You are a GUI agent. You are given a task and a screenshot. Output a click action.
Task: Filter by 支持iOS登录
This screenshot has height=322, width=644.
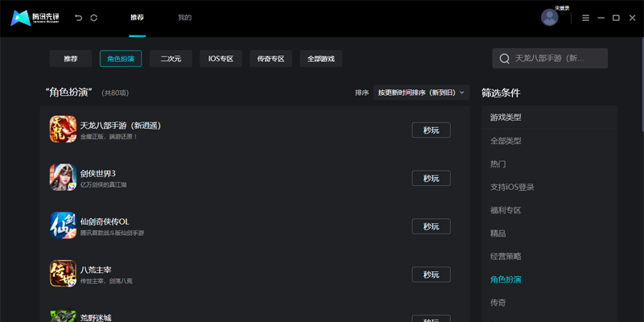512,188
